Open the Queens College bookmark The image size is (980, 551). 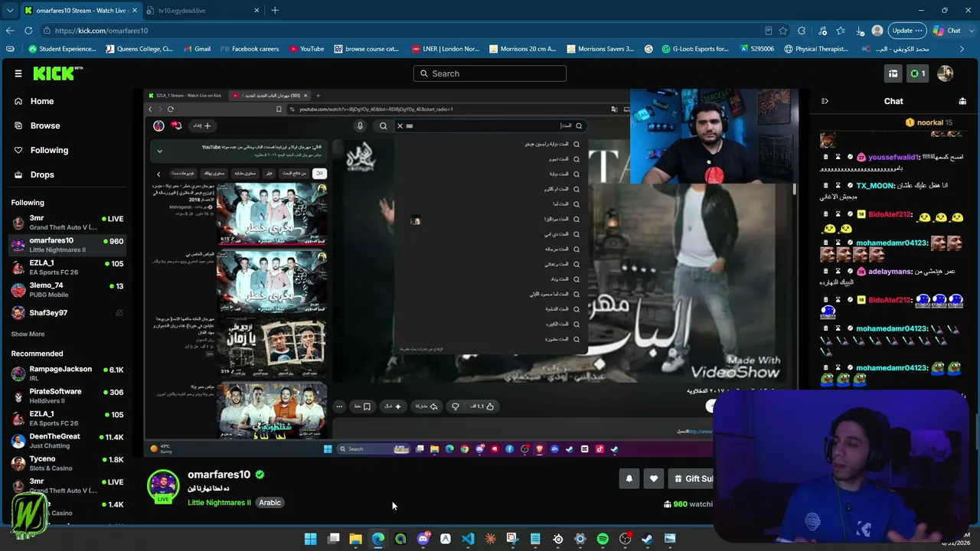tap(139, 49)
